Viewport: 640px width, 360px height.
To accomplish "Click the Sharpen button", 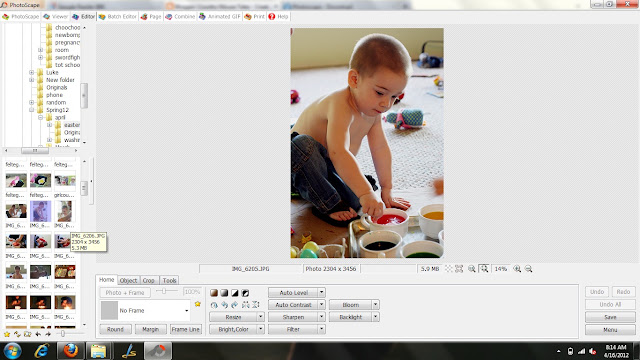I will [x=293, y=317].
